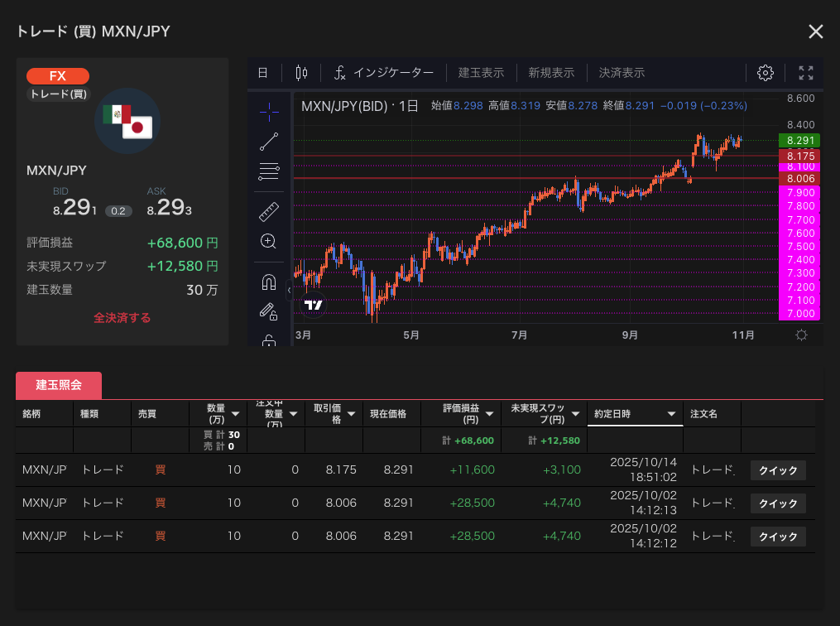Select the crosshair cursor tool
This screenshot has width=840, height=626.
point(269,111)
